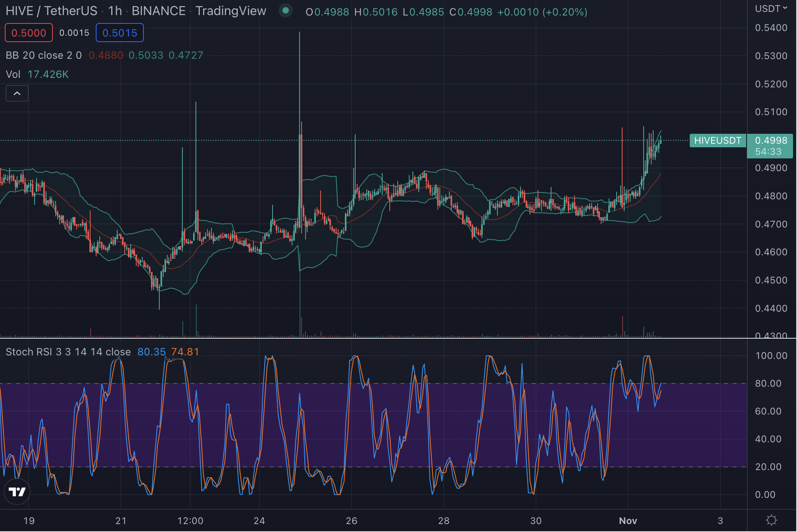The width and height of the screenshot is (797, 532).
Task: Click the 1h interval label
Action: [115, 11]
